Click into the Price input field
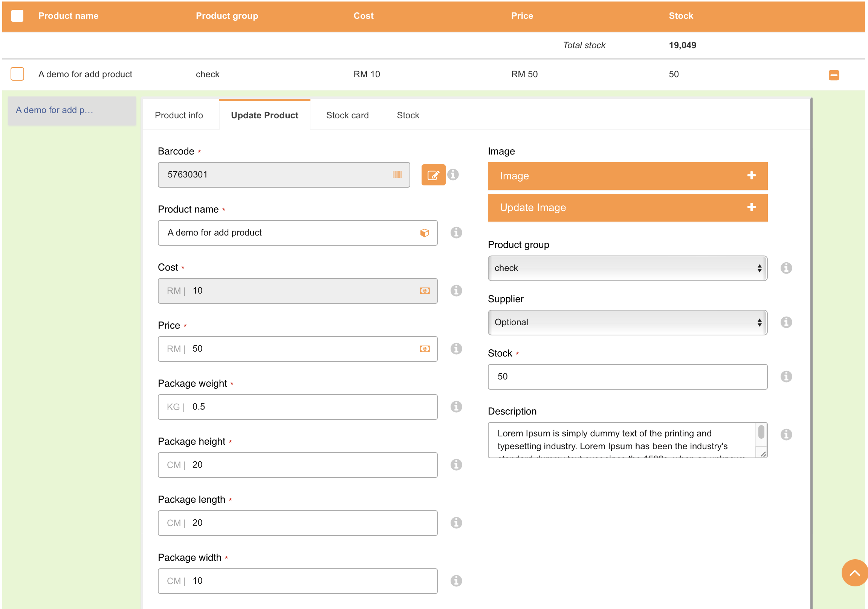The height and width of the screenshot is (609, 868). point(303,349)
